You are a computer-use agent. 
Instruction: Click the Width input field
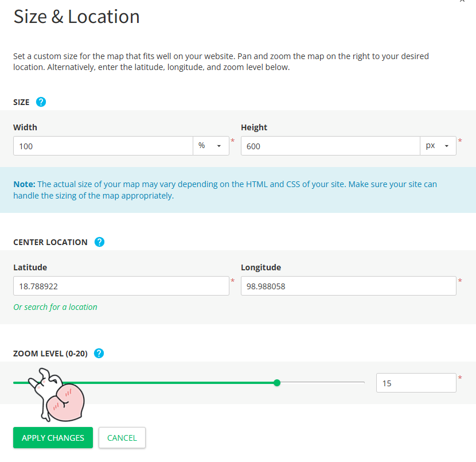[x=103, y=146]
